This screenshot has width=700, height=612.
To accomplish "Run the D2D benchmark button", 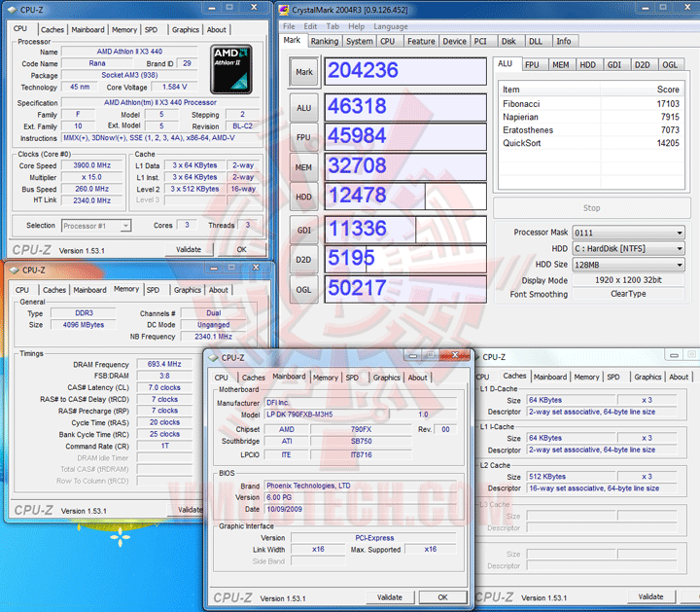I will point(304,260).
